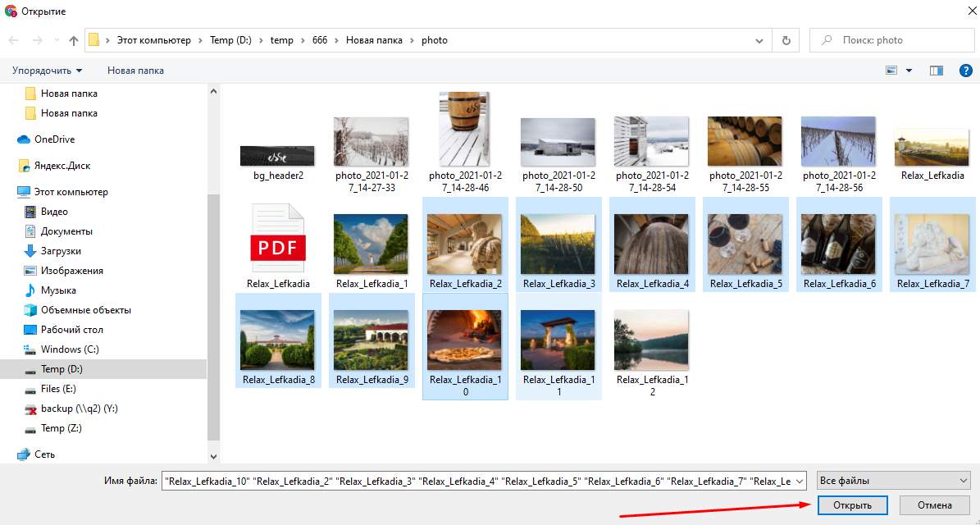Select Relax_Lefkadia_2 thumbnail
Image resolution: width=980 pixels, height=525 pixels.
[x=465, y=244]
